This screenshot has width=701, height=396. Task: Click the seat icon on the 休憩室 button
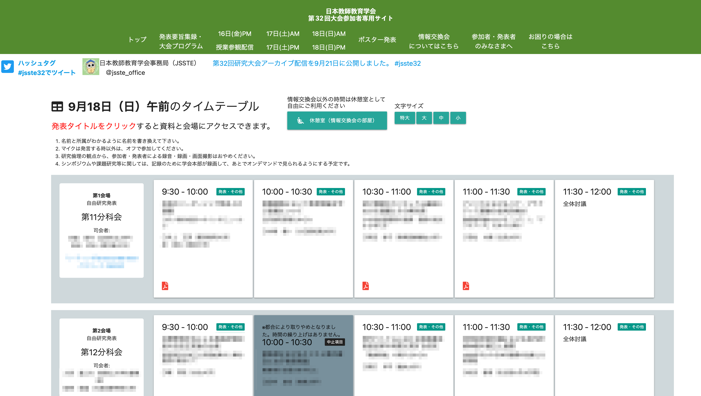[300, 121]
